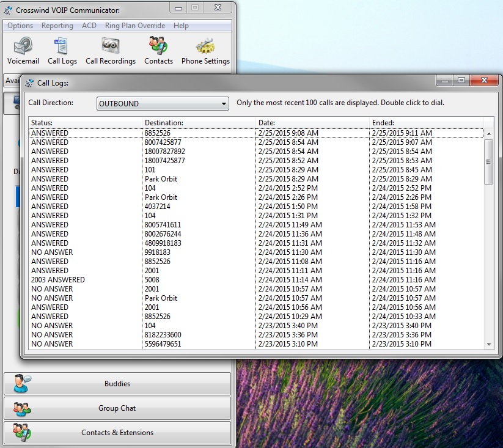Select the call log row for 18007827892
The height and width of the screenshot is (448, 503).
(164, 152)
